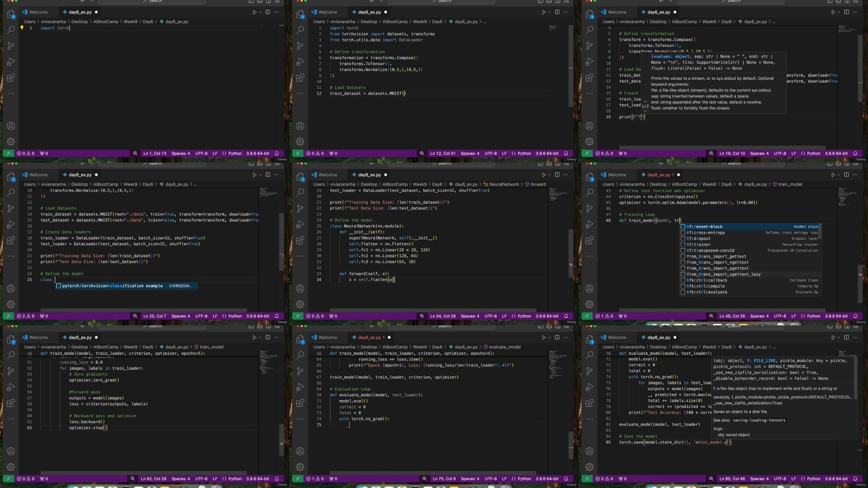The height and width of the screenshot is (488, 868).
Task: Open Explorer in the Ln 85, Col 46 window
Action: coord(589,340)
